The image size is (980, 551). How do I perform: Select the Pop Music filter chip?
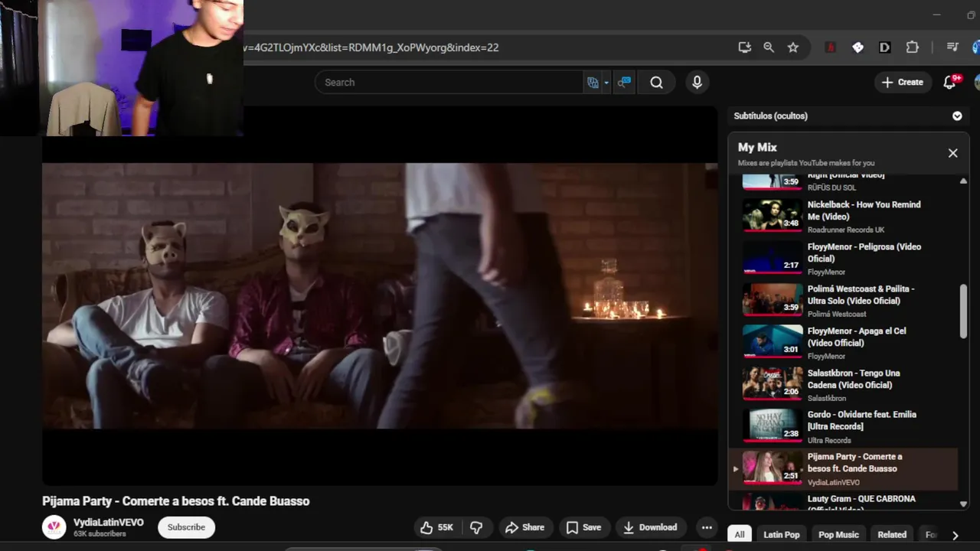pyautogui.click(x=838, y=535)
